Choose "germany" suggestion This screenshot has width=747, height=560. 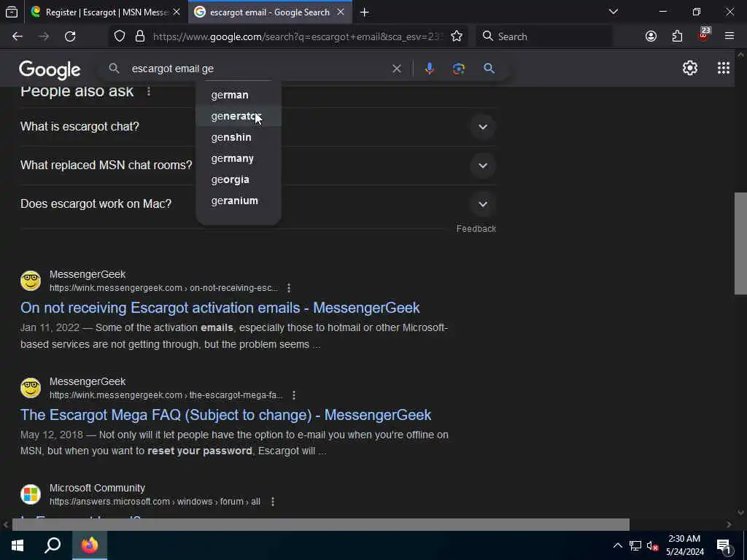(x=239, y=158)
